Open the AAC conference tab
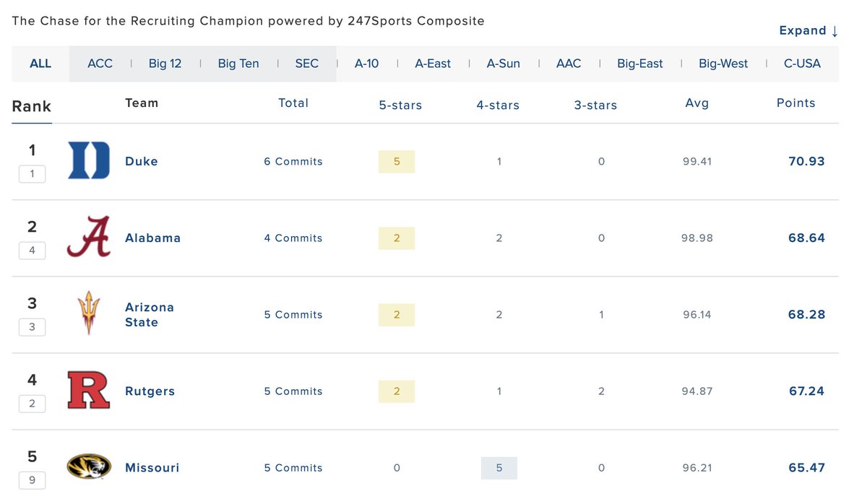Image resolution: width=867 pixels, height=504 pixels. [569, 64]
